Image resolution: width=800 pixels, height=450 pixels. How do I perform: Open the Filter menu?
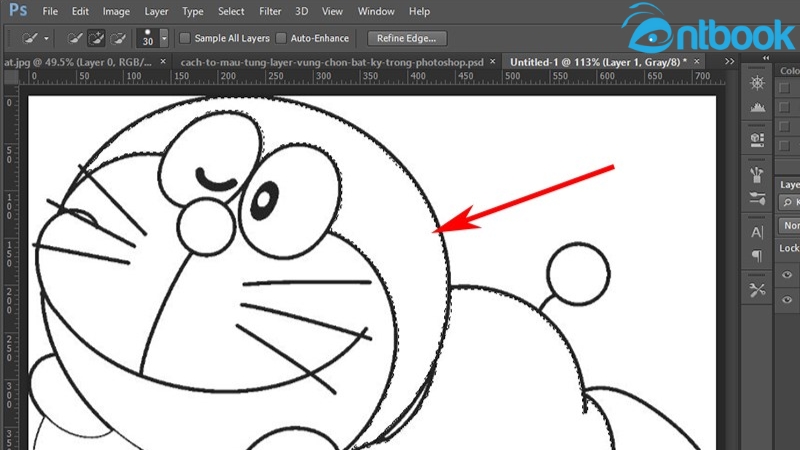pos(270,11)
